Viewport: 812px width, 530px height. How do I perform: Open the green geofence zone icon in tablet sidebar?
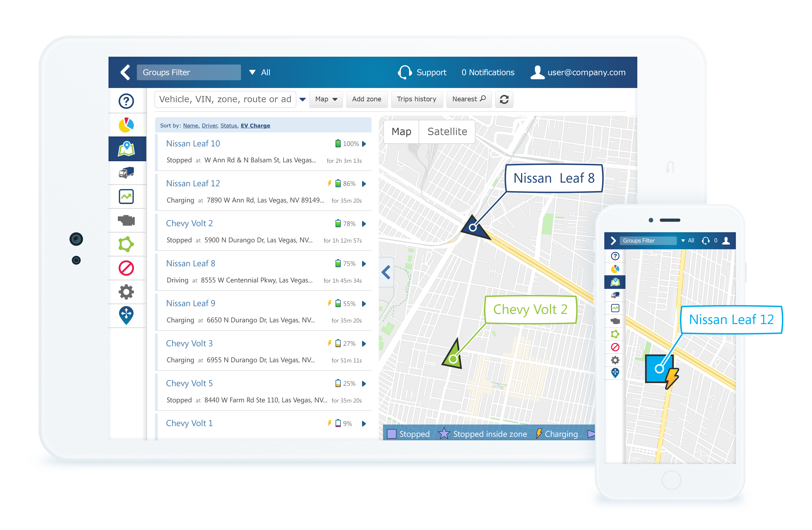point(126,244)
